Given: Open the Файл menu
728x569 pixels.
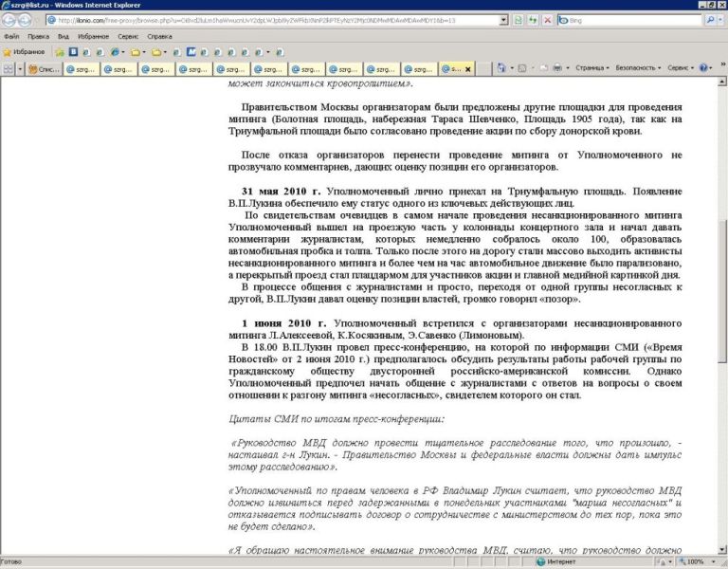Looking at the screenshot, I should 11,36.
